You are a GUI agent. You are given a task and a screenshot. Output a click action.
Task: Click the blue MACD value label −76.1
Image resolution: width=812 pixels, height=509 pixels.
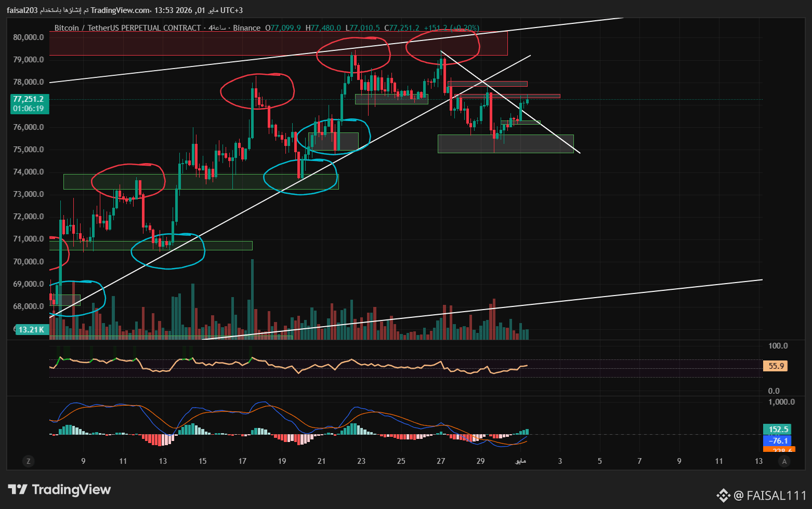coord(778,440)
